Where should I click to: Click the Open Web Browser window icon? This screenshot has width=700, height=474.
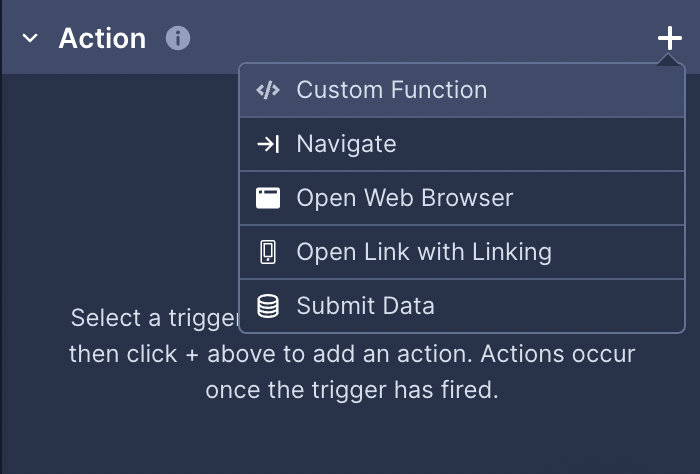click(x=268, y=198)
